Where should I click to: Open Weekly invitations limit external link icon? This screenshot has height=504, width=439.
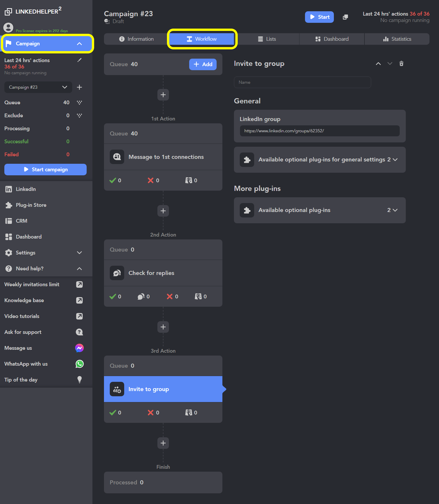79,284
